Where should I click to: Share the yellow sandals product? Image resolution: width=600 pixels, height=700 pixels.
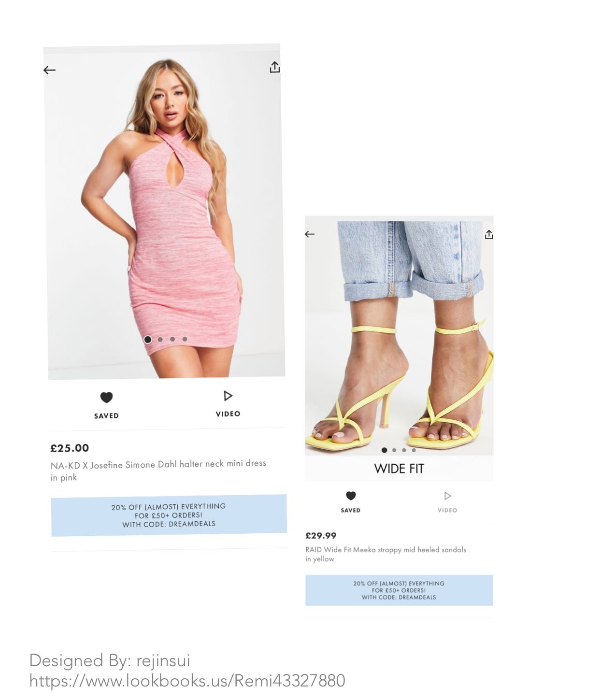pos(489,234)
